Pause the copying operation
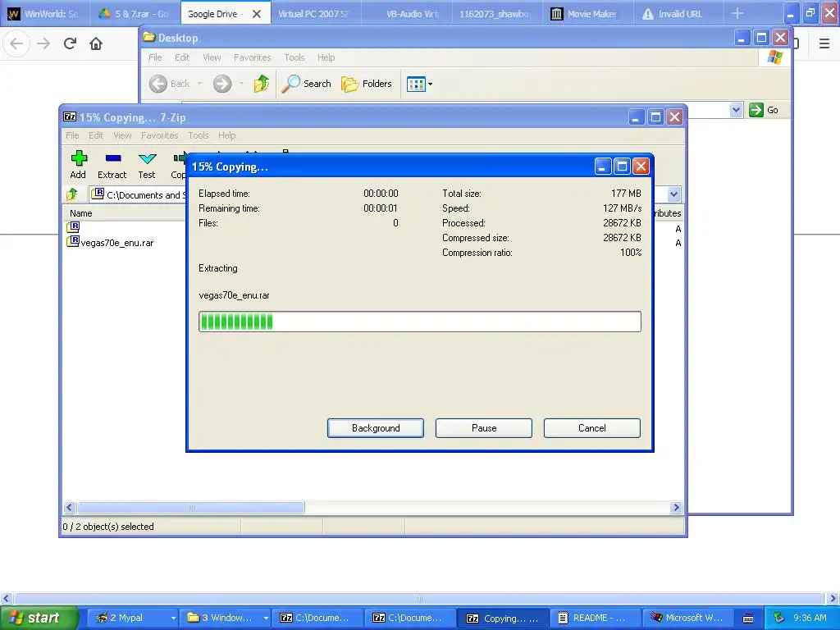This screenshot has height=630, width=840. point(484,428)
